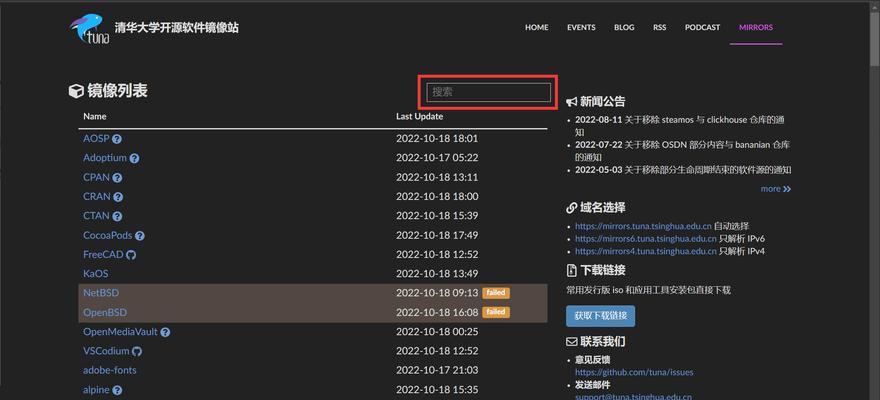The width and height of the screenshot is (880, 400).
Task: Open the CocoaPods mirror link
Action: tap(108, 236)
